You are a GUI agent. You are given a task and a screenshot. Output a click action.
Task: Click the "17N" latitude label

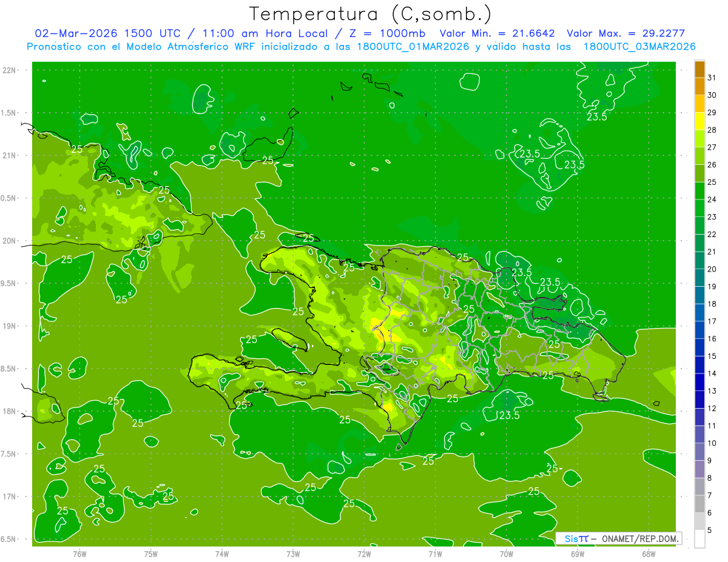pyautogui.click(x=8, y=497)
